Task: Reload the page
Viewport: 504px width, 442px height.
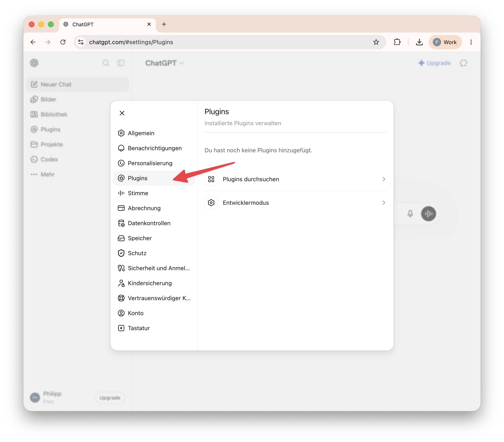Action: coord(63,42)
